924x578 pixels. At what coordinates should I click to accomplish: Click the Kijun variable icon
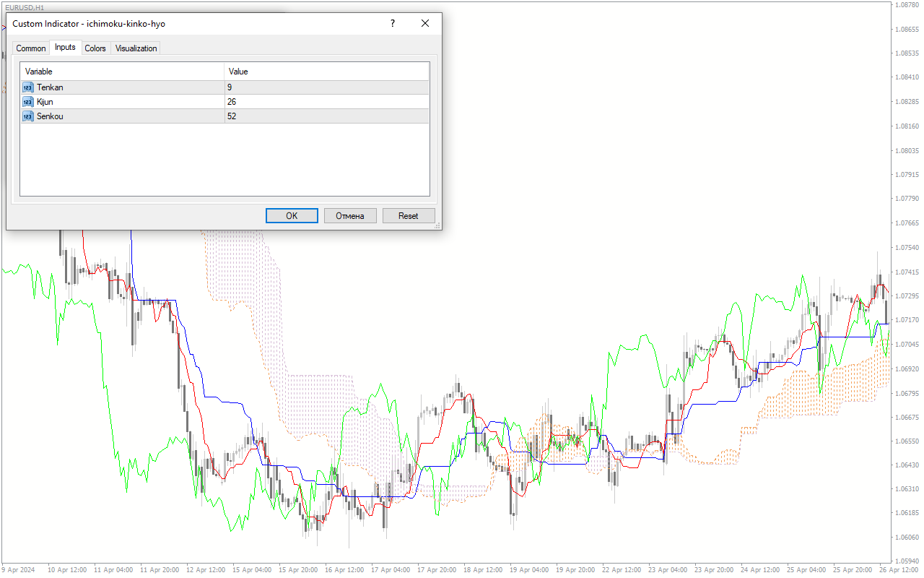(x=28, y=102)
